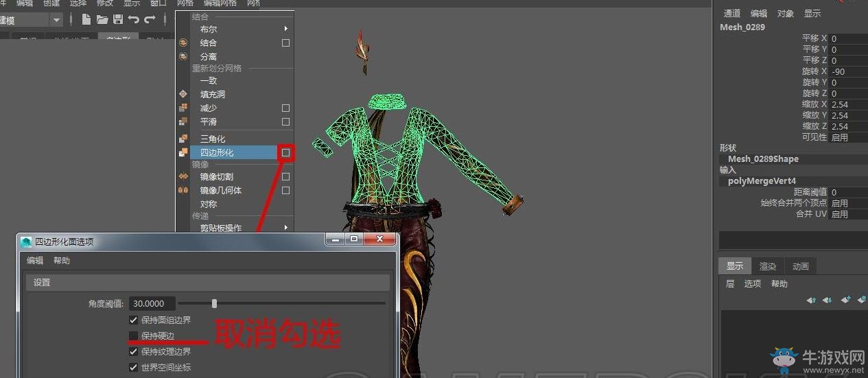
Task: Select the Mesh_0289Shape node name
Action: click(763, 158)
